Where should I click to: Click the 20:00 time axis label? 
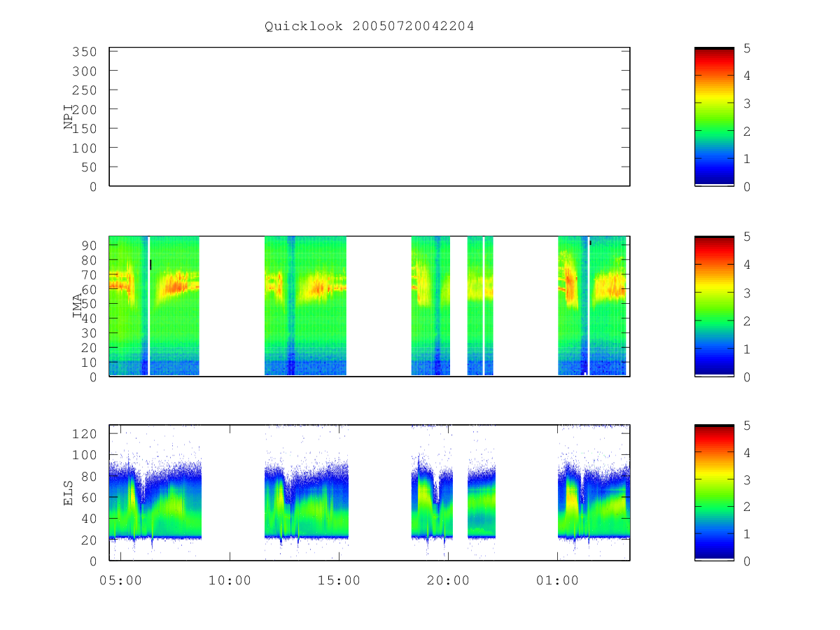[x=448, y=580]
